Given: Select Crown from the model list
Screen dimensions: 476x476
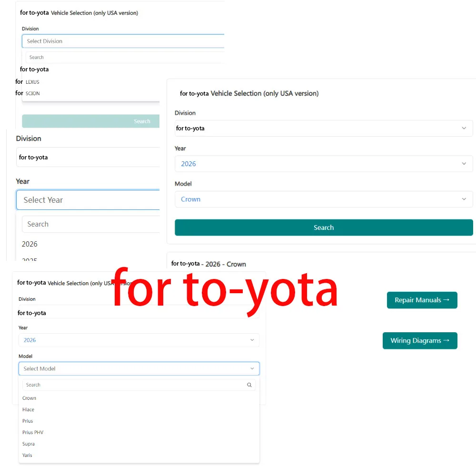Looking at the screenshot, I should tap(30, 398).
